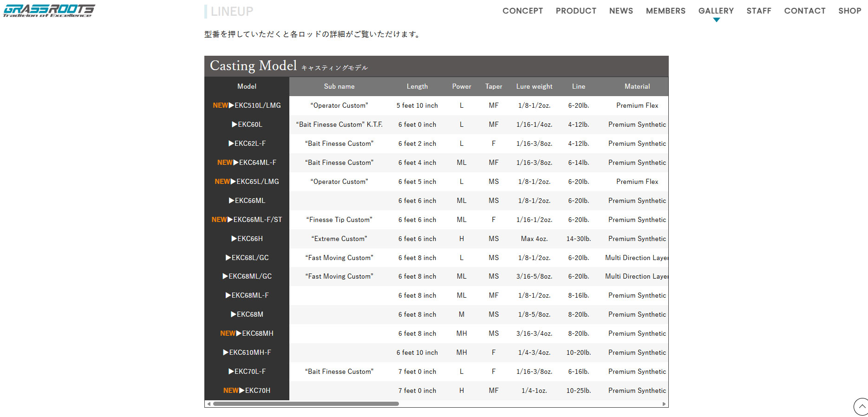Click 5 feet 10 inch length cell
The height and width of the screenshot is (417, 868).
click(417, 105)
